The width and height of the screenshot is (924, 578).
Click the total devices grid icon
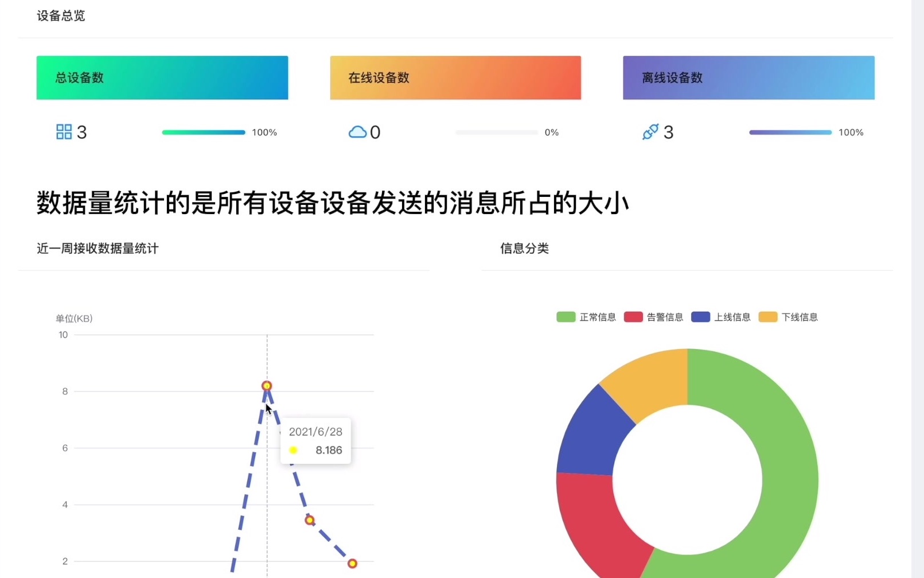point(64,132)
